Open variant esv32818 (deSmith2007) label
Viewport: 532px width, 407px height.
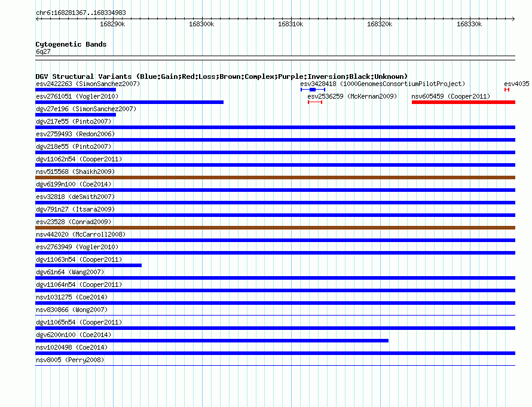[75, 197]
